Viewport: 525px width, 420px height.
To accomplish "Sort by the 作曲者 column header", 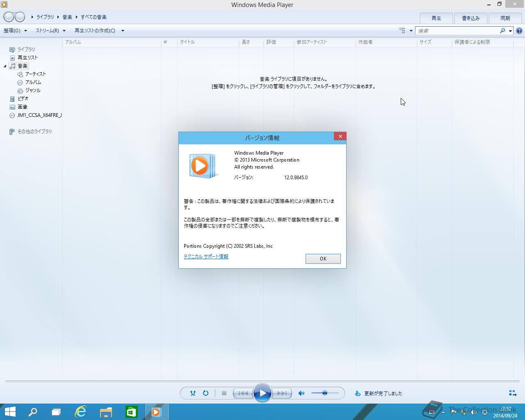I will (386, 42).
